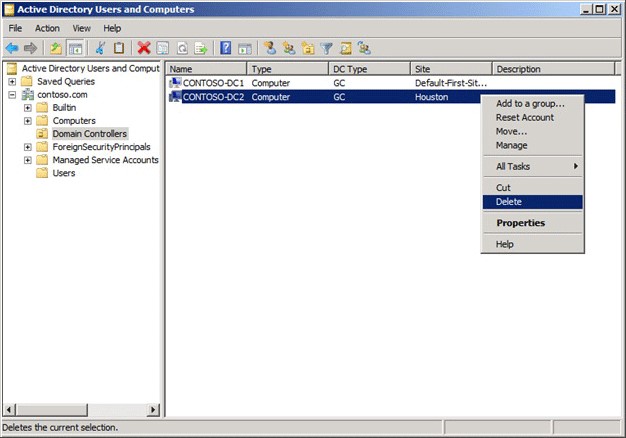Click the Filter funnel toolbar icon

(327, 47)
